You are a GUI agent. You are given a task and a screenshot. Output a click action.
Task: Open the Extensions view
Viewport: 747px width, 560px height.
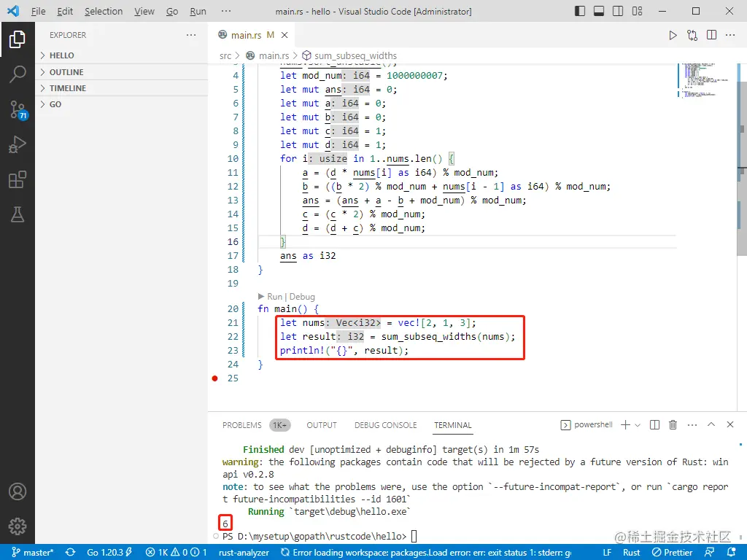(18, 179)
